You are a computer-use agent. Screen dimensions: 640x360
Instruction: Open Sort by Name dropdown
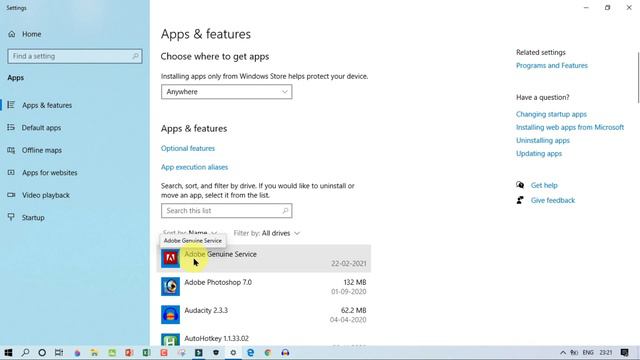[190, 233]
